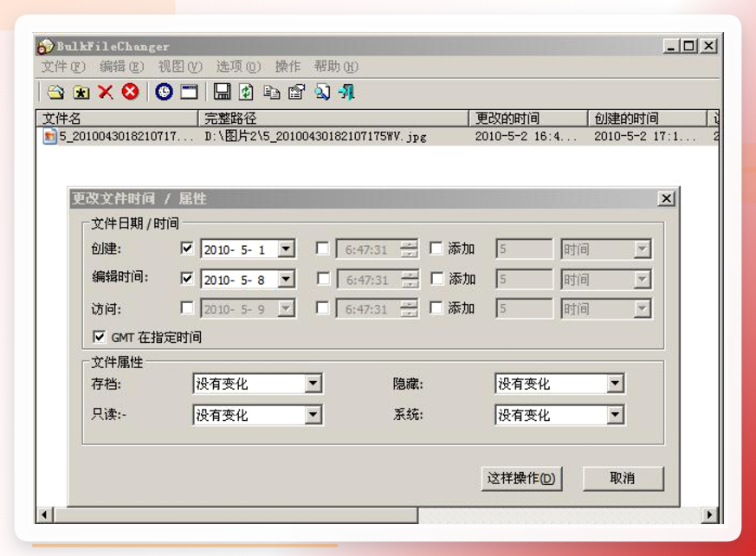This screenshot has width=756, height=556.
Task: Open the 只读 attribute dropdown
Action: [313, 414]
